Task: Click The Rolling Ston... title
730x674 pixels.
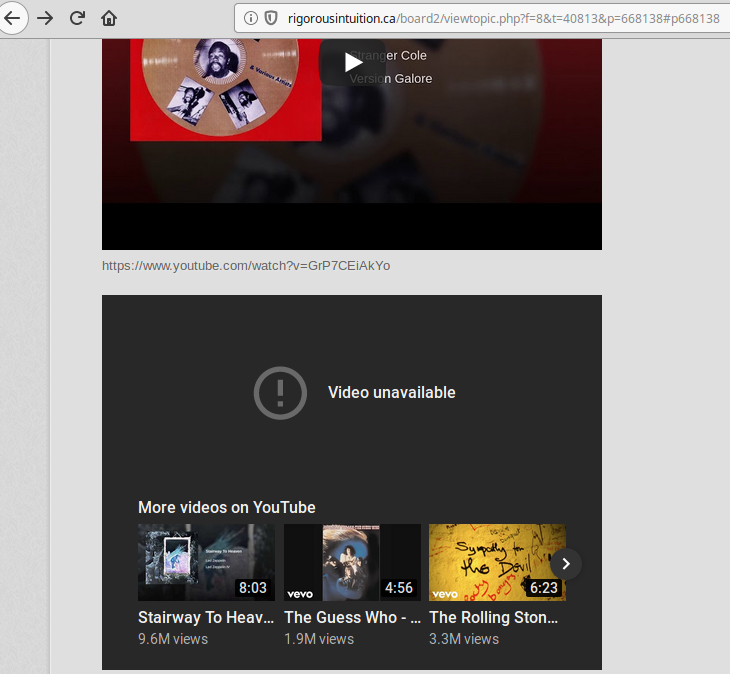Action: (x=493, y=617)
